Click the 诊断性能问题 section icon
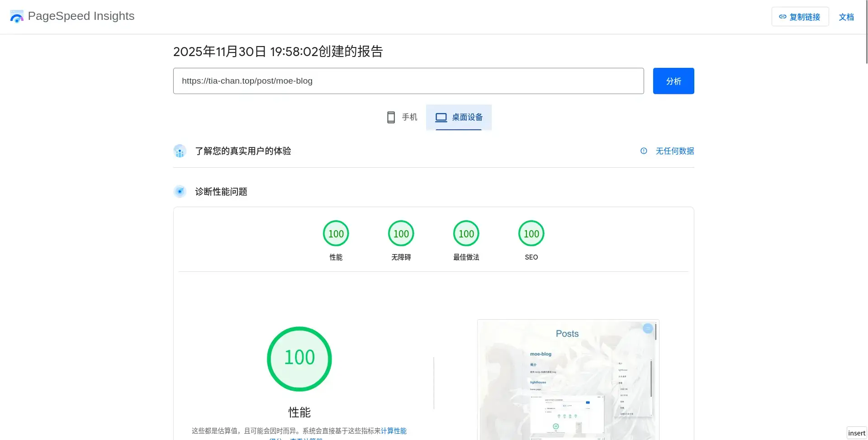This screenshot has width=868, height=440. click(x=180, y=192)
